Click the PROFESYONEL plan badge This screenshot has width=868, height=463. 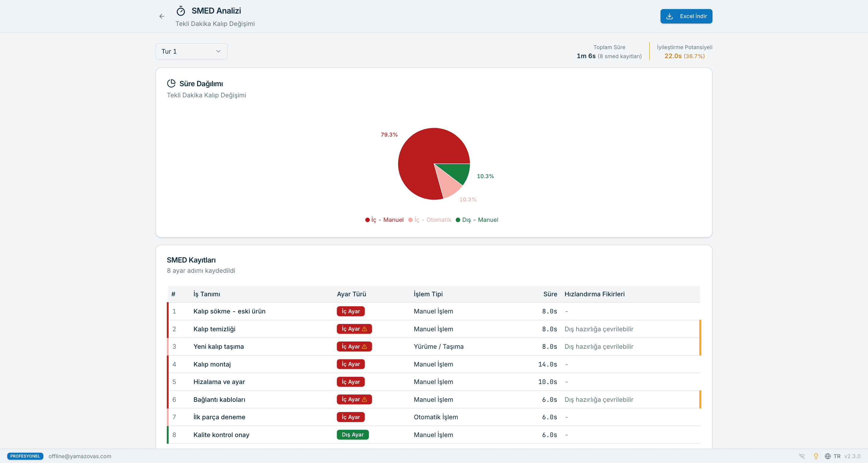coord(25,456)
